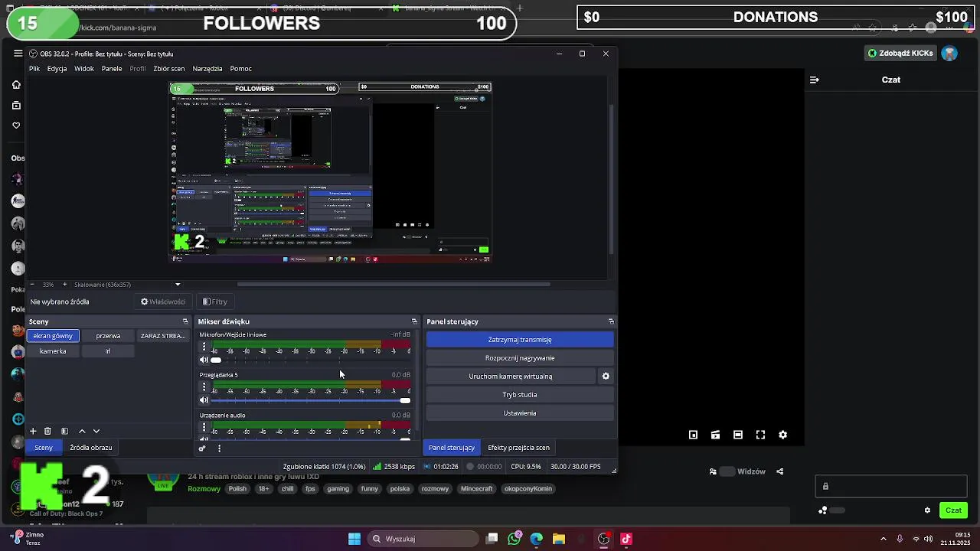
Task: Click the Minecraft stream tag
Action: (476, 489)
